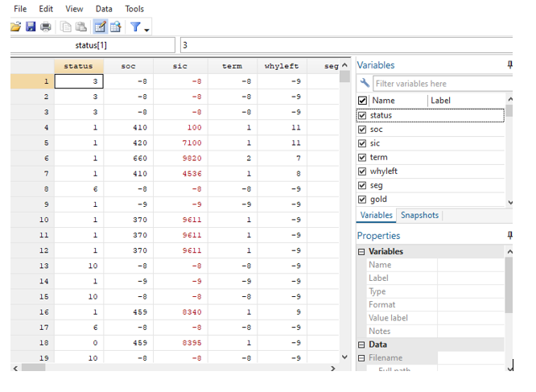Click the Paste clipboard icon
The height and width of the screenshot is (392, 536).
pyautogui.click(x=81, y=27)
